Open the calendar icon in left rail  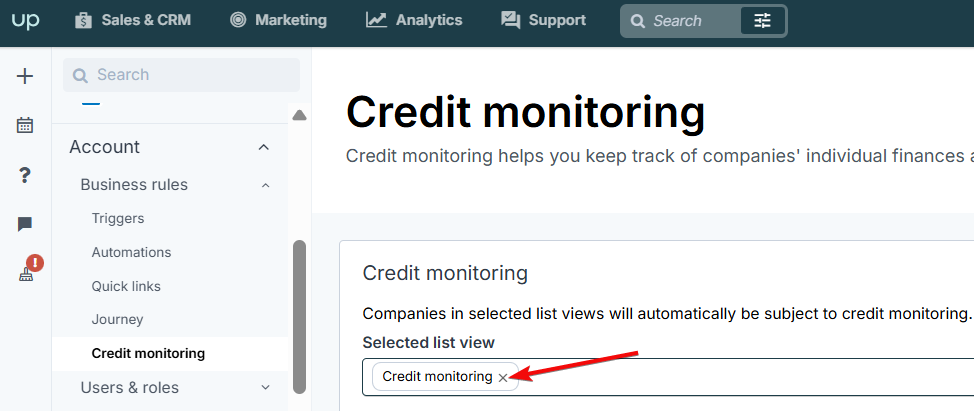tap(25, 125)
